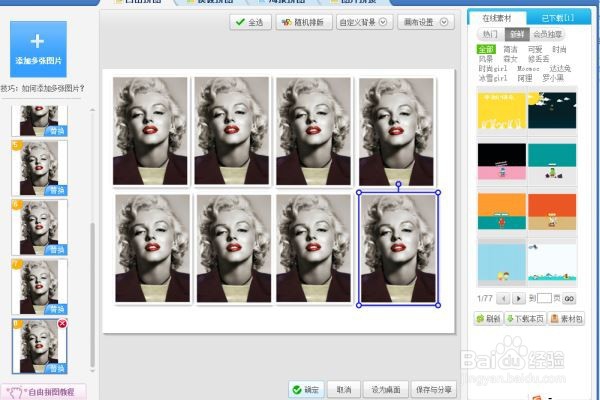Choose the Mocmoc category
Screen dimensions: 600x400
pos(528,69)
